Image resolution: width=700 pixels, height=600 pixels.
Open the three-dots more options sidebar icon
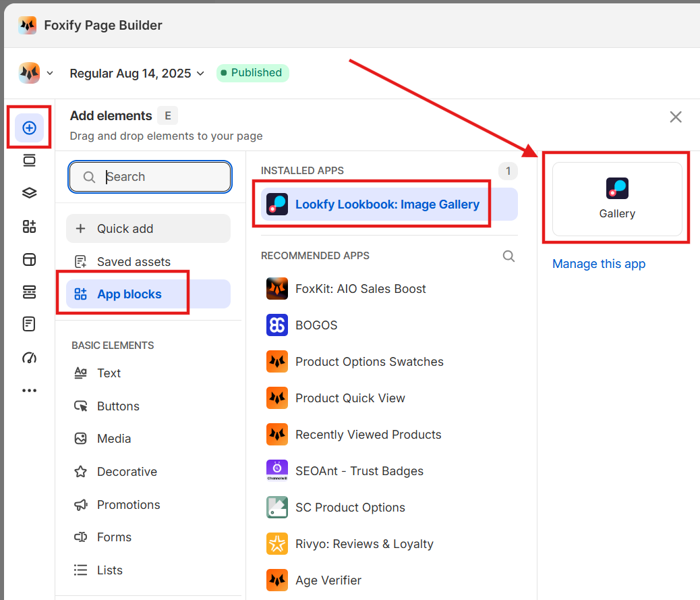[30, 391]
